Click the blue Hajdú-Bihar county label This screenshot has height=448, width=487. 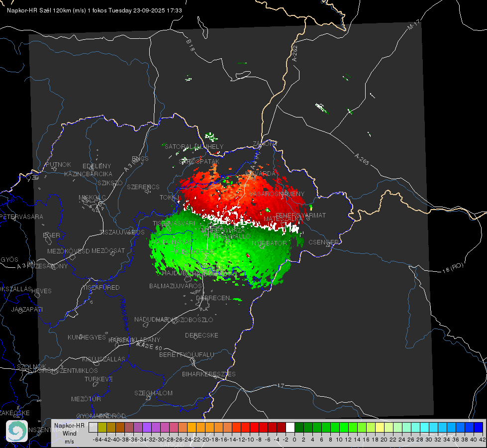pos(124,315)
